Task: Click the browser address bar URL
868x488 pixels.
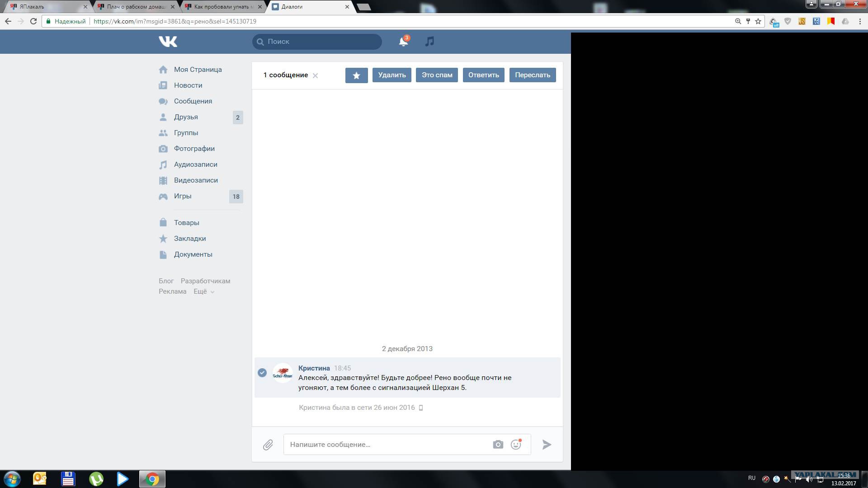Action: (x=175, y=21)
